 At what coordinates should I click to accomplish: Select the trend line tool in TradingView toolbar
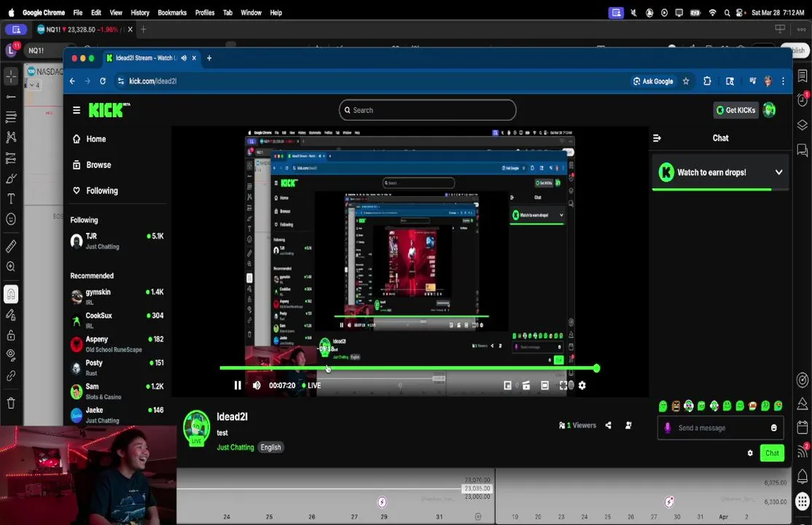tap(11, 97)
